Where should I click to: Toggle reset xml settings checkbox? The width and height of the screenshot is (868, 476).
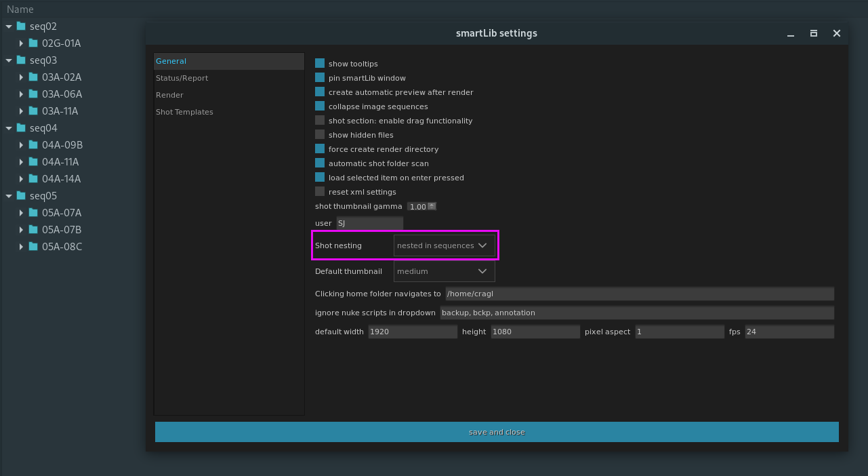tap(320, 192)
